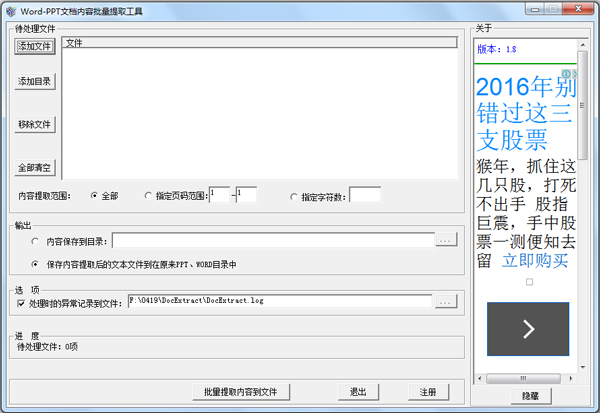Image resolution: width=600 pixels, height=413 pixels.
Task: Select 指定字符数 radio button
Action: coord(293,197)
